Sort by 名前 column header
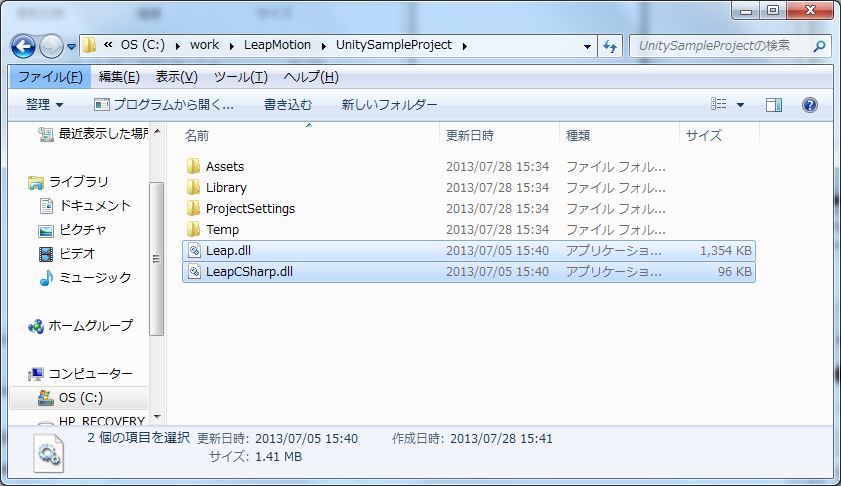Screen dimensions: 841x486 (x=197, y=136)
